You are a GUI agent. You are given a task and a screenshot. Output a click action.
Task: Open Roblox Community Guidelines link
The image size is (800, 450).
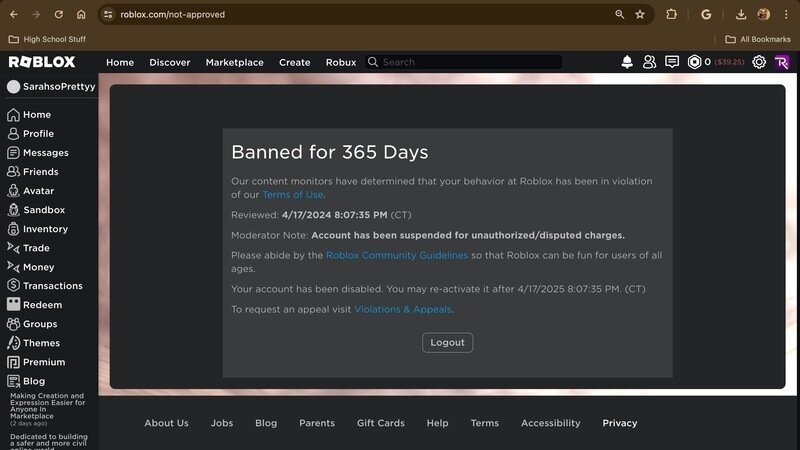point(397,255)
